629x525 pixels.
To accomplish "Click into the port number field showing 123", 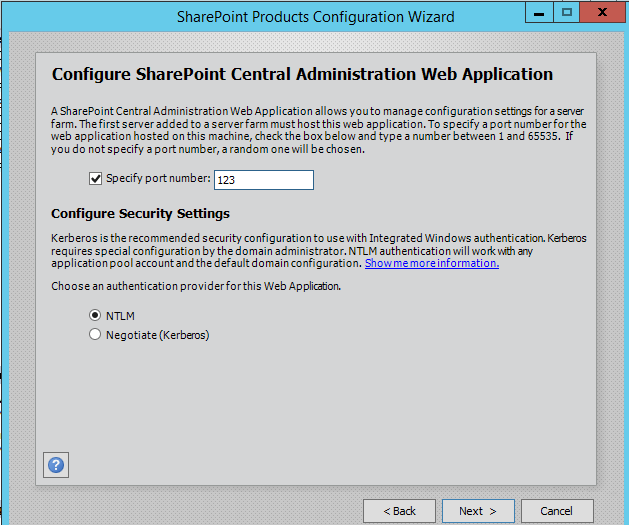I will tap(264, 180).
